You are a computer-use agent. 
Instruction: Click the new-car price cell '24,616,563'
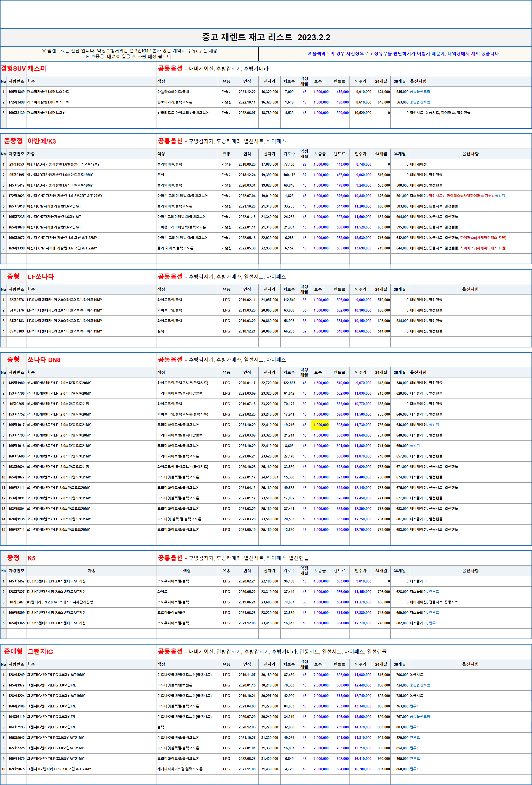(x=269, y=477)
